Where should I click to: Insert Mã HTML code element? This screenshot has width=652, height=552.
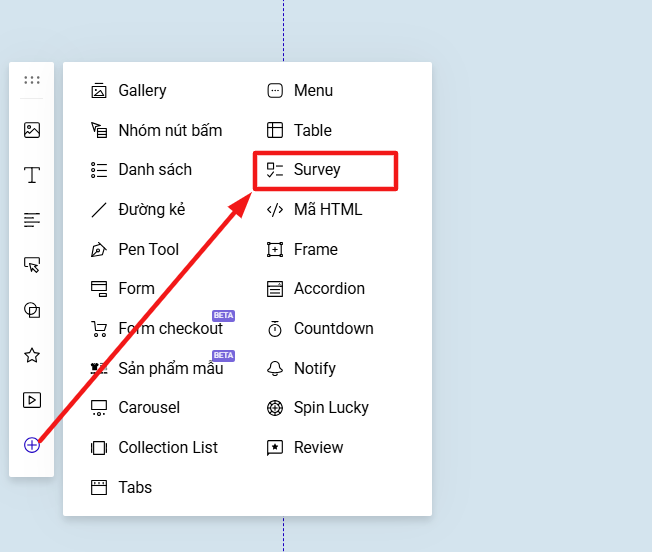coord(328,209)
